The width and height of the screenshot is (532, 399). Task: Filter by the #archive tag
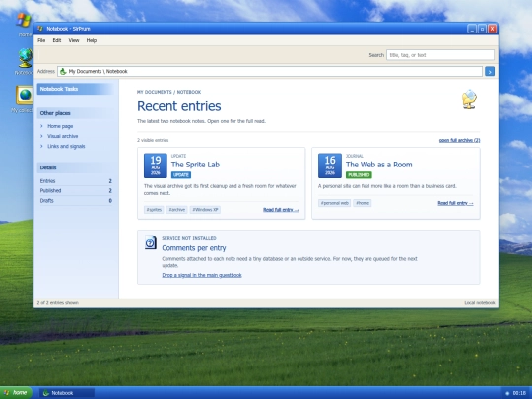click(176, 210)
